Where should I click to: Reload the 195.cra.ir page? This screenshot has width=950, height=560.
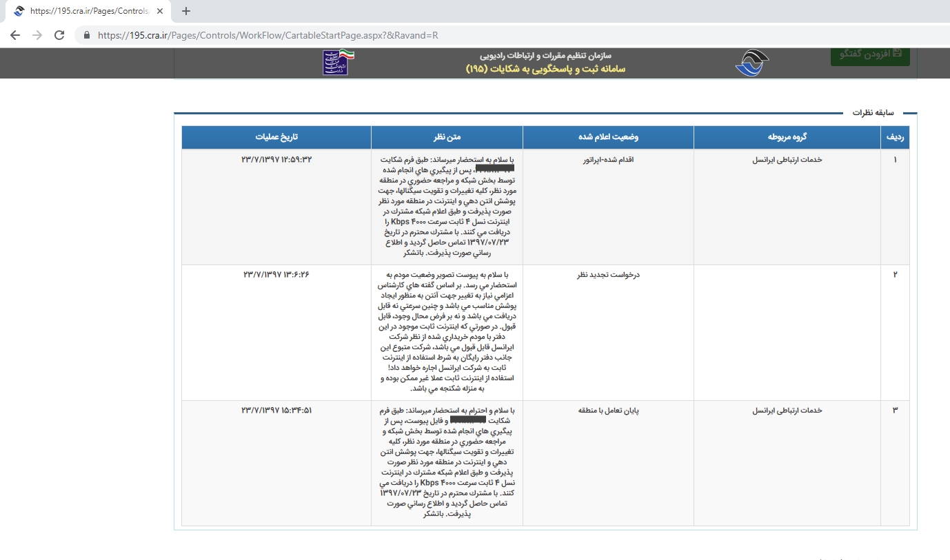(59, 34)
